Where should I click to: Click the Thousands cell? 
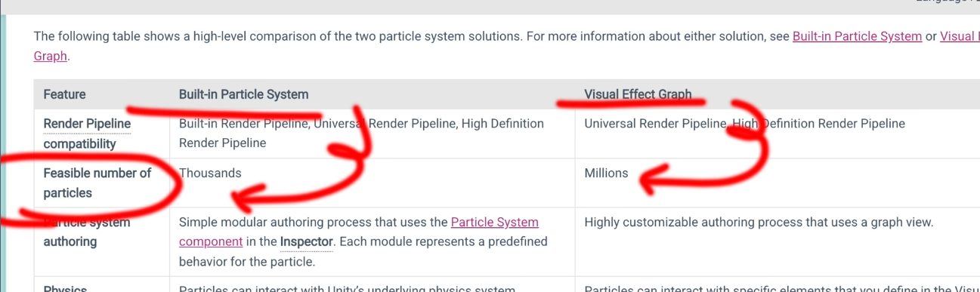click(x=210, y=173)
